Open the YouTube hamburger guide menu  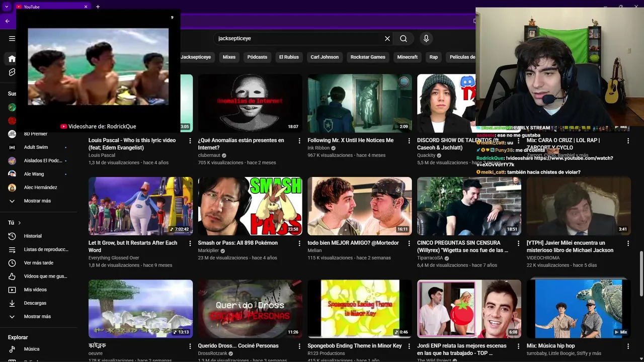pyautogui.click(x=12, y=39)
